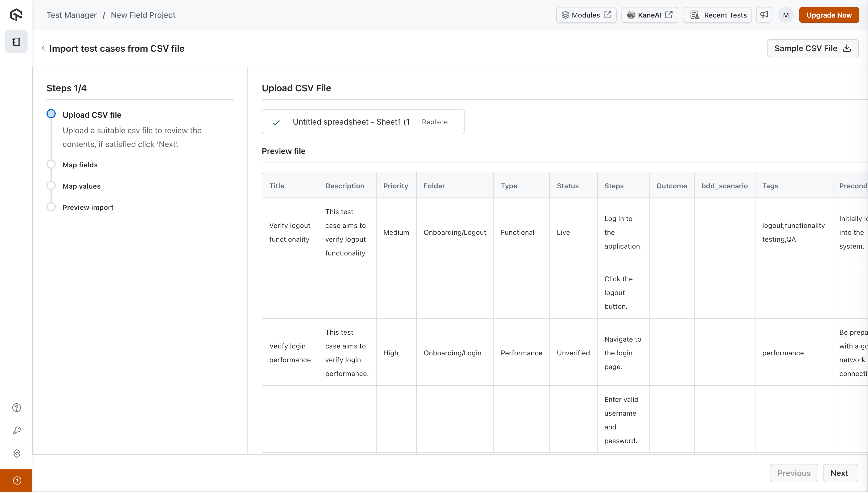Open the help question mark icon
The image size is (868, 492).
(x=17, y=408)
